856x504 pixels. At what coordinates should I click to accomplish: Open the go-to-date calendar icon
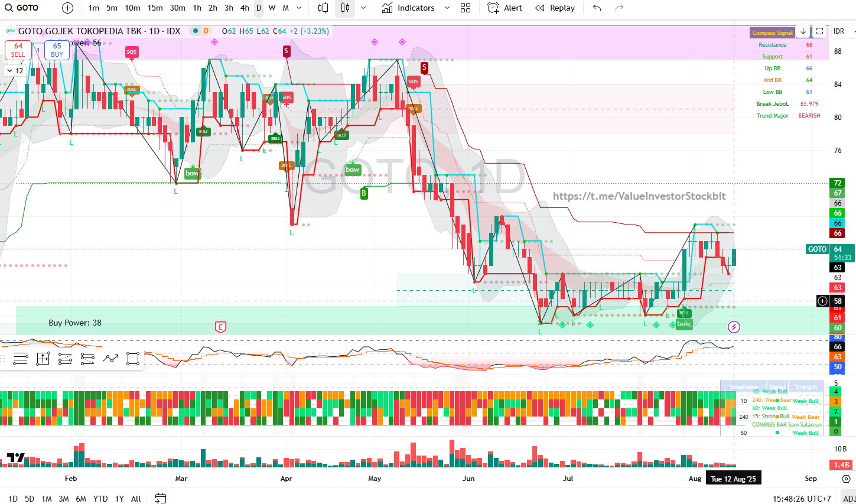(160, 499)
